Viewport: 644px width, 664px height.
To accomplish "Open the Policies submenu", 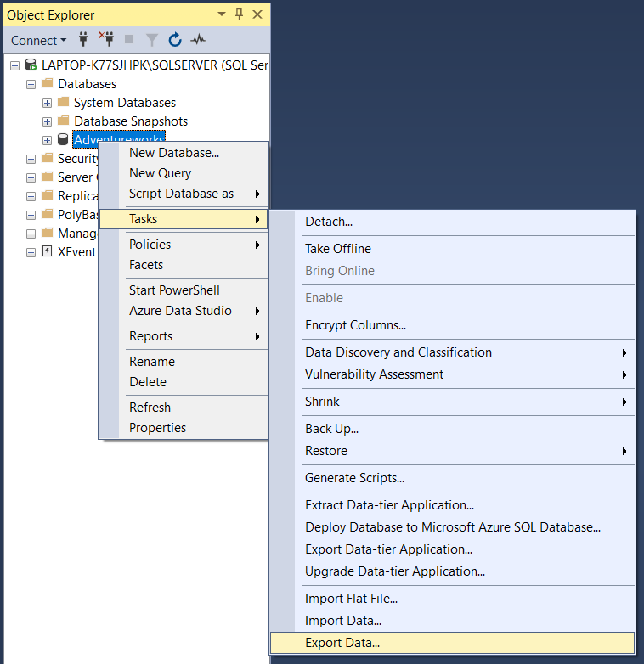I will 184,245.
